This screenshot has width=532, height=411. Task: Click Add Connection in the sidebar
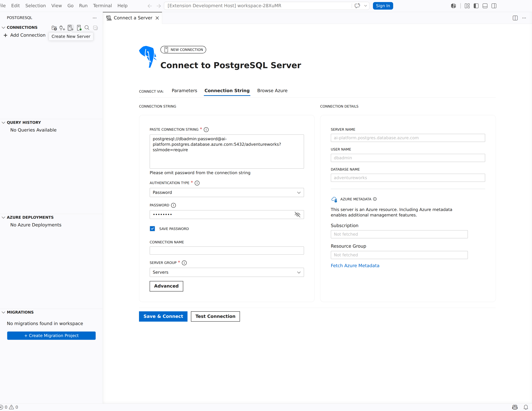click(x=28, y=35)
